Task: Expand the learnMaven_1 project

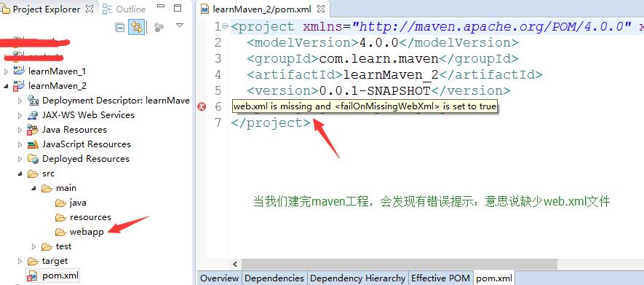Action: click(6, 71)
